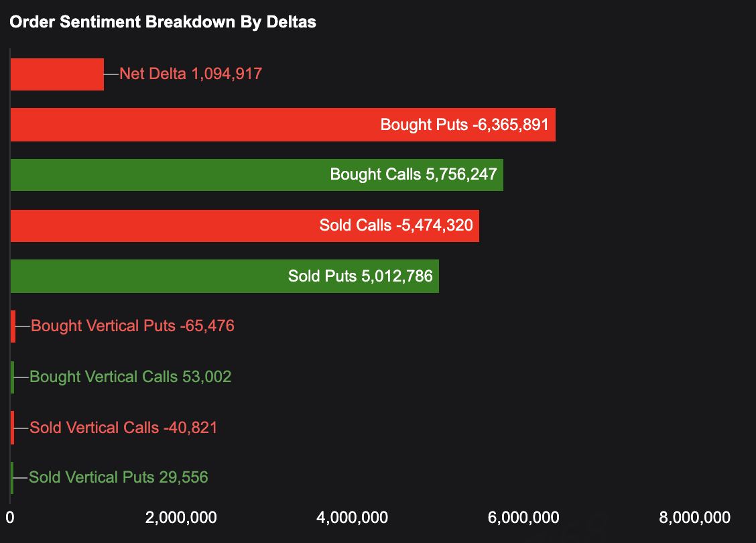This screenshot has height=543, width=756.
Task: Select the Sold Vertical Calls -40,821 label
Action: (124, 428)
